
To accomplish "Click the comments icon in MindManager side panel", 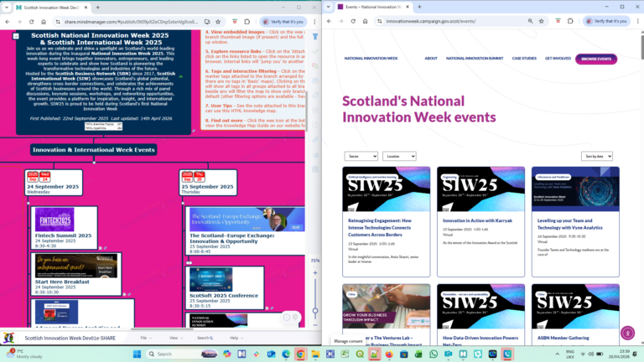I will click(x=315, y=80).
